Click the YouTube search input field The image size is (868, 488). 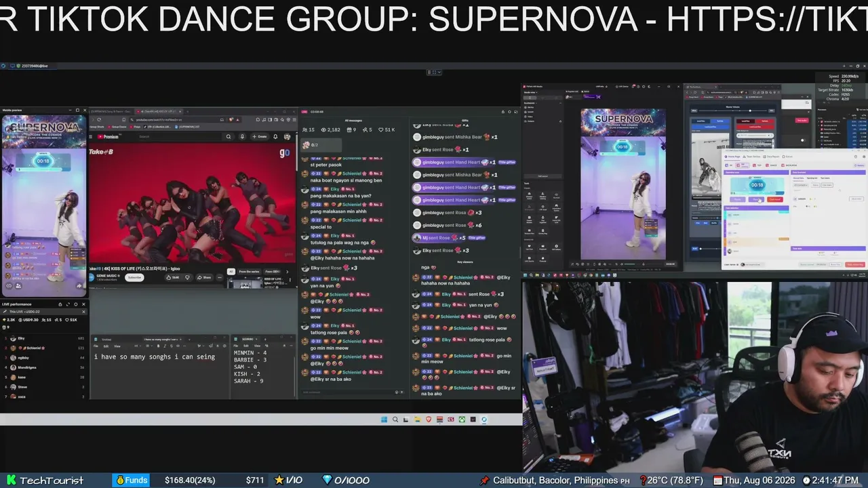tap(180, 136)
